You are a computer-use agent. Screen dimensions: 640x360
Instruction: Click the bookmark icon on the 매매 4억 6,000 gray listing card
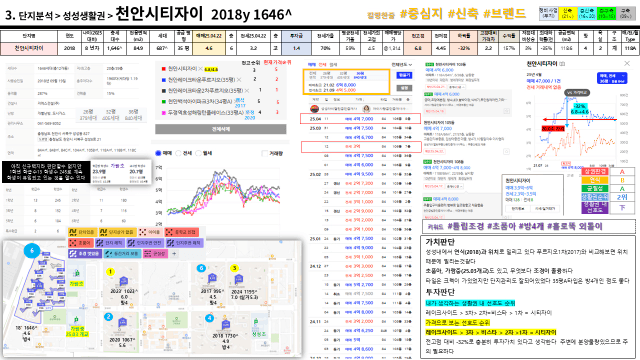[506, 111]
